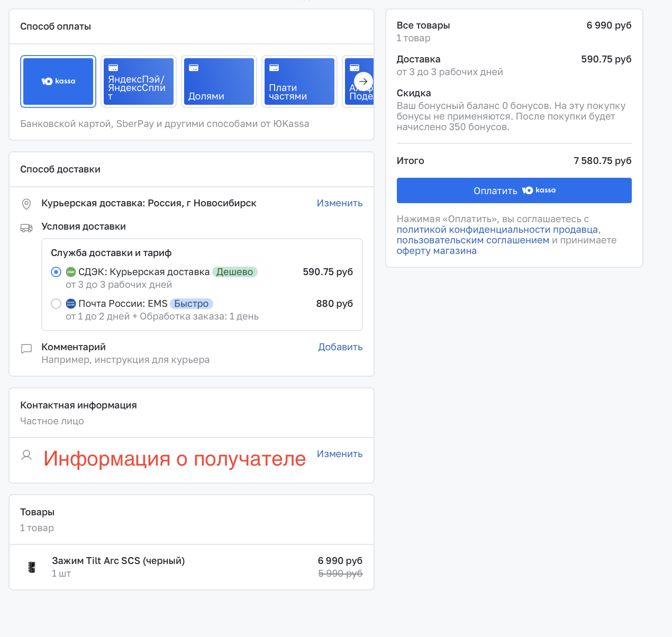The width and height of the screenshot is (672, 637).
Task: Choose ЯндексПэй/ЯндексСплит payment card
Action: (x=139, y=81)
